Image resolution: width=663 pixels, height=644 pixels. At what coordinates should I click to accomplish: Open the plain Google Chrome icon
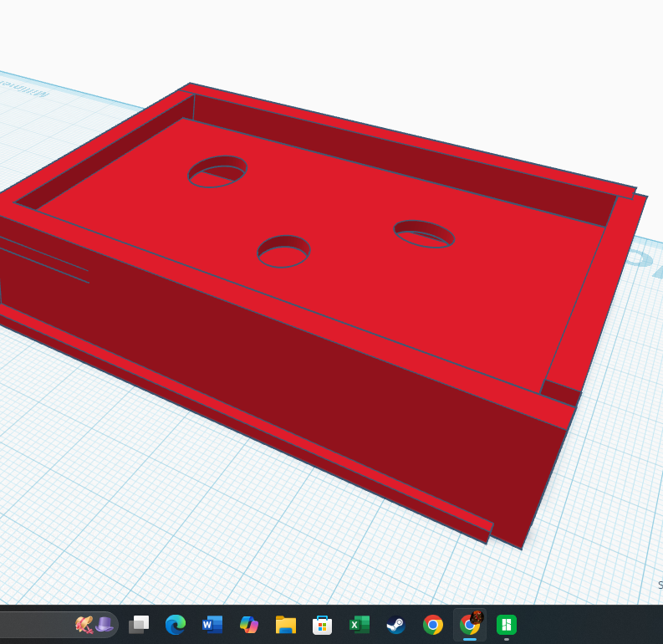pos(432,625)
